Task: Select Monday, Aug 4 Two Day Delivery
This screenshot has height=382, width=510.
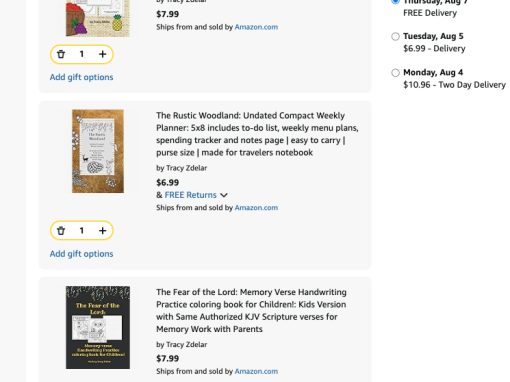Action: [x=395, y=73]
